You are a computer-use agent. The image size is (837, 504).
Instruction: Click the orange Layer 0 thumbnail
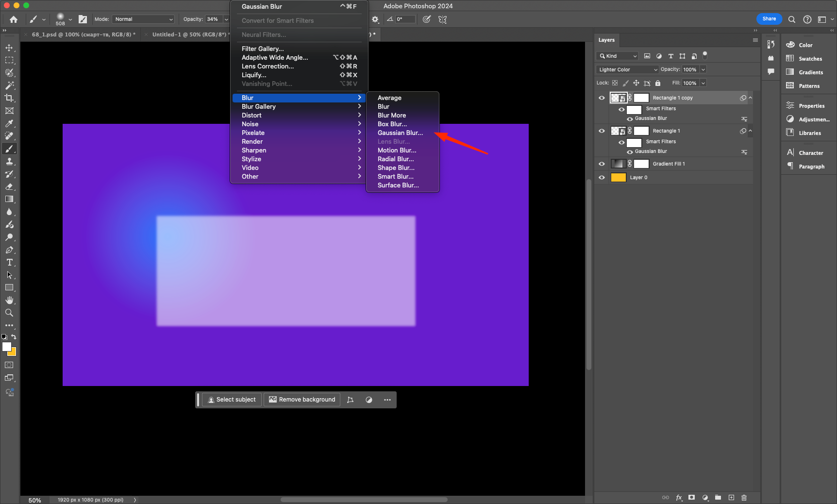(618, 178)
